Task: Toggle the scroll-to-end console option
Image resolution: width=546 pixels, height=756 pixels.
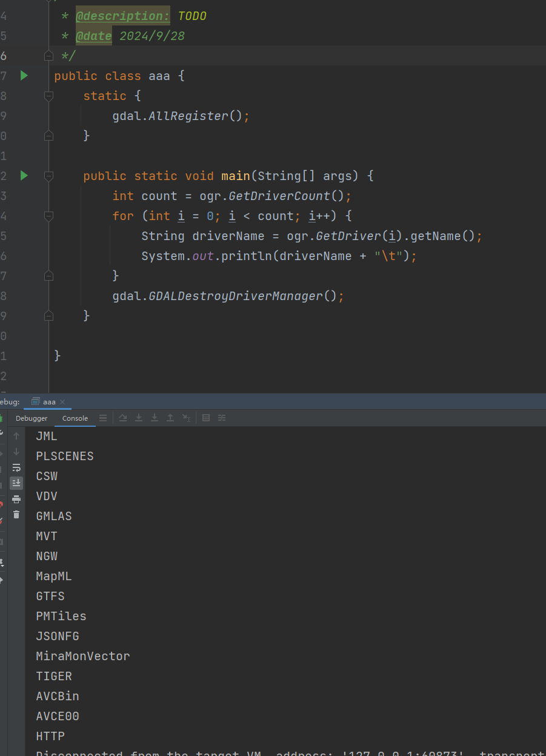Action: click(16, 483)
